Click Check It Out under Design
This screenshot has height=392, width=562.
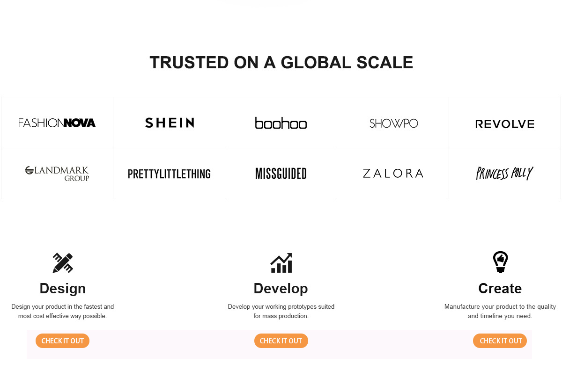pyautogui.click(x=62, y=341)
